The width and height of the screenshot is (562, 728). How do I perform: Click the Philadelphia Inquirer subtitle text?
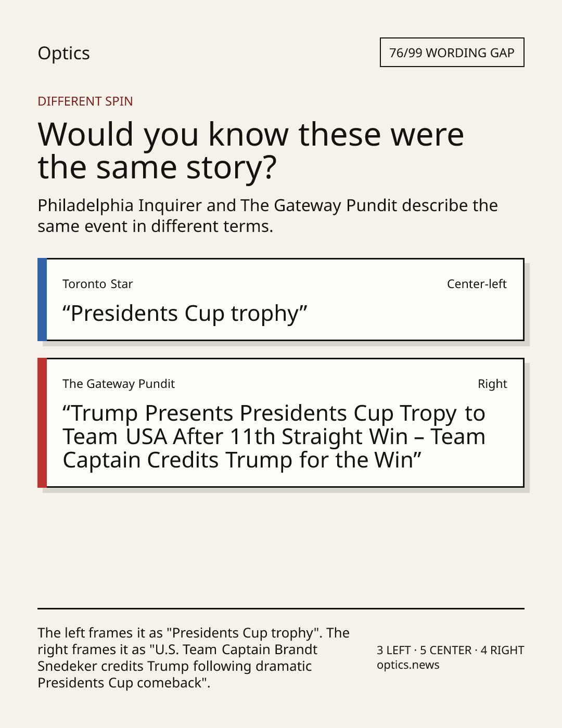[x=267, y=215]
